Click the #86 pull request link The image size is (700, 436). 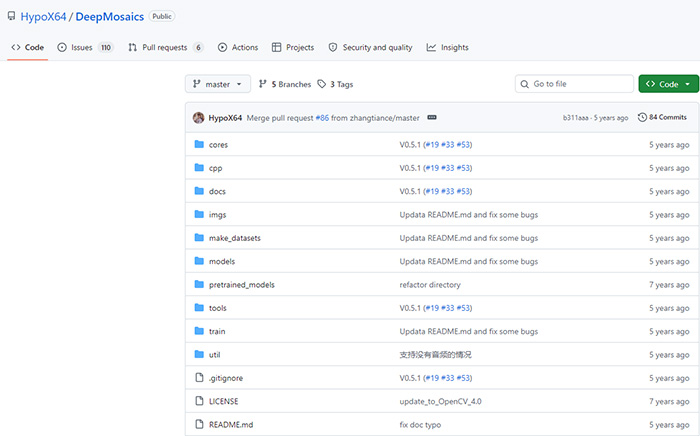(x=322, y=118)
